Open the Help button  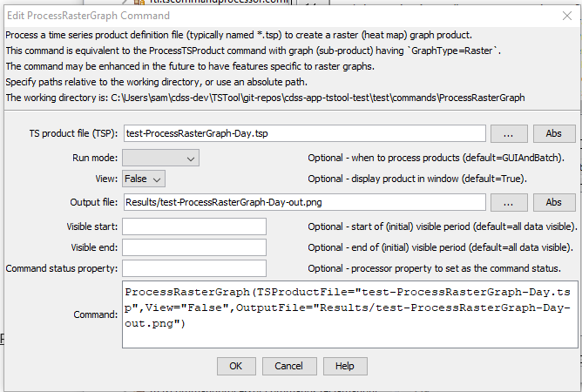click(x=345, y=367)
